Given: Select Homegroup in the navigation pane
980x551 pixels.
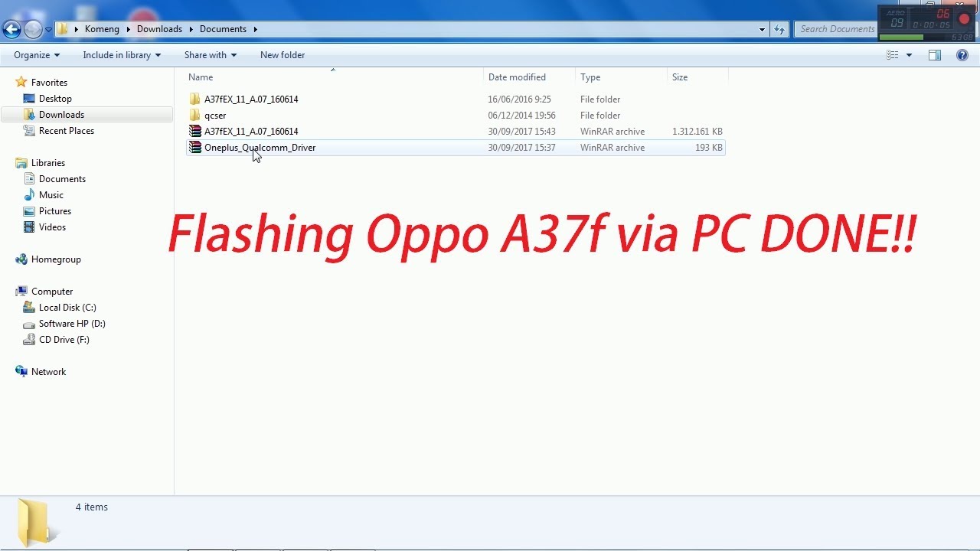Looking at the screenshot, I should [56, 259].
